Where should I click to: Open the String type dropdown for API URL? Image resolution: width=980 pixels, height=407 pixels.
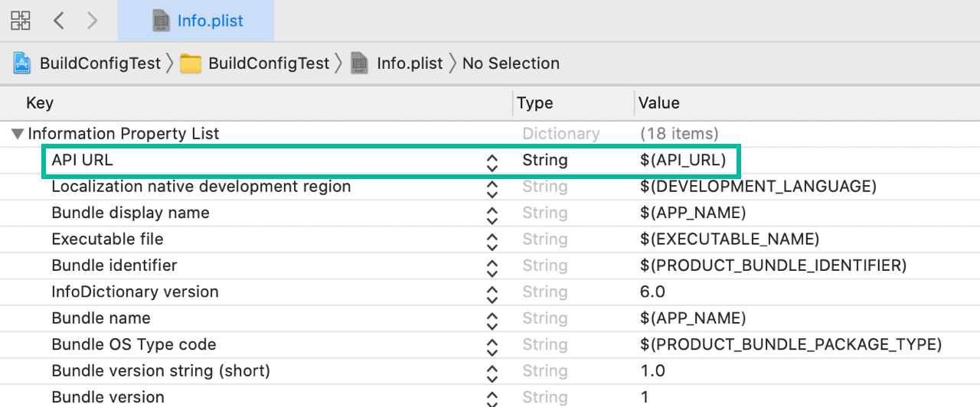(x=545, y=161)
